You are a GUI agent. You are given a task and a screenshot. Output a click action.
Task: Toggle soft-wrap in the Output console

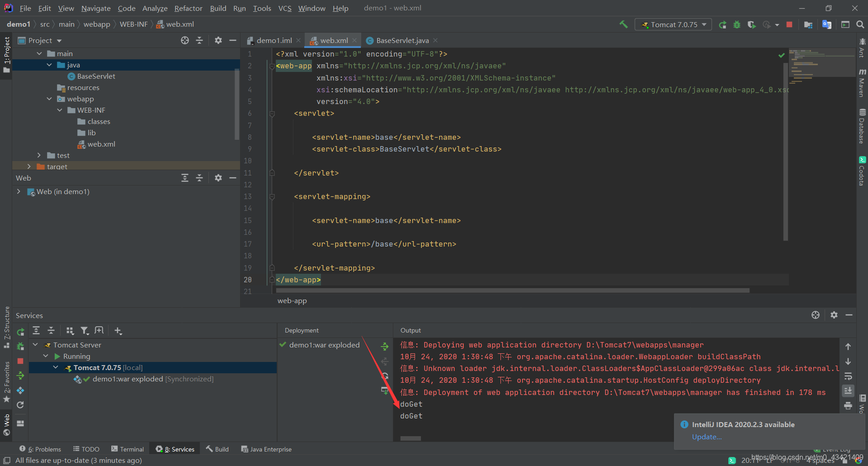coord(848,376)
